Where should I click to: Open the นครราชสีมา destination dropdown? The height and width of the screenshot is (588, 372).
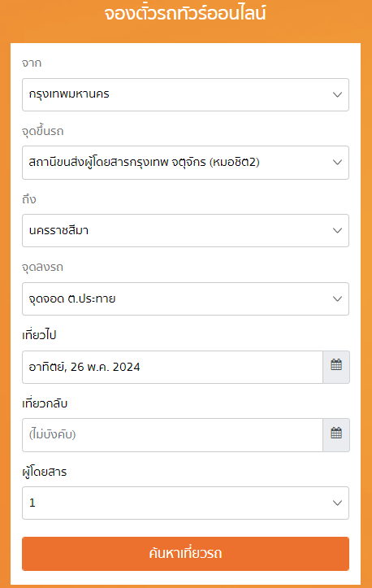185,230
